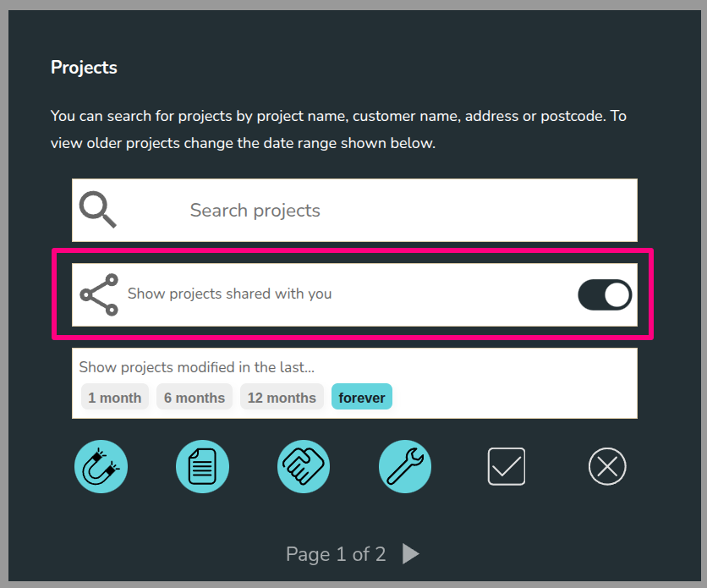Image resolution: width=707 pixels, height=588 pixels.
Task: Click the Page 1 of 2 indicator
Action: pyautogui.click(x=336, y=554)
